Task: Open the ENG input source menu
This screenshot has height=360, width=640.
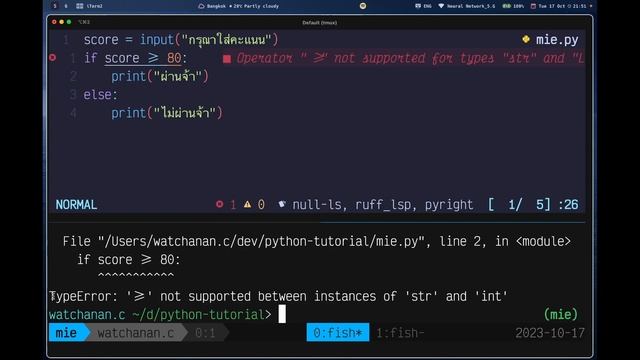Action: point(423,6)
